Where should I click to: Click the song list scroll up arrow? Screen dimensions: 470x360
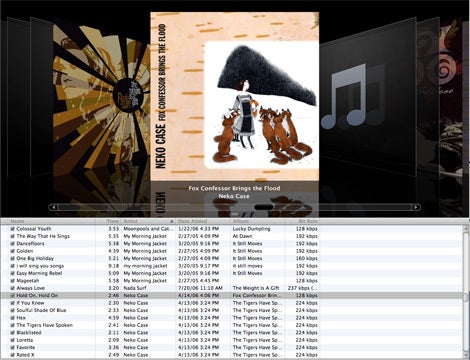[466, 228]
